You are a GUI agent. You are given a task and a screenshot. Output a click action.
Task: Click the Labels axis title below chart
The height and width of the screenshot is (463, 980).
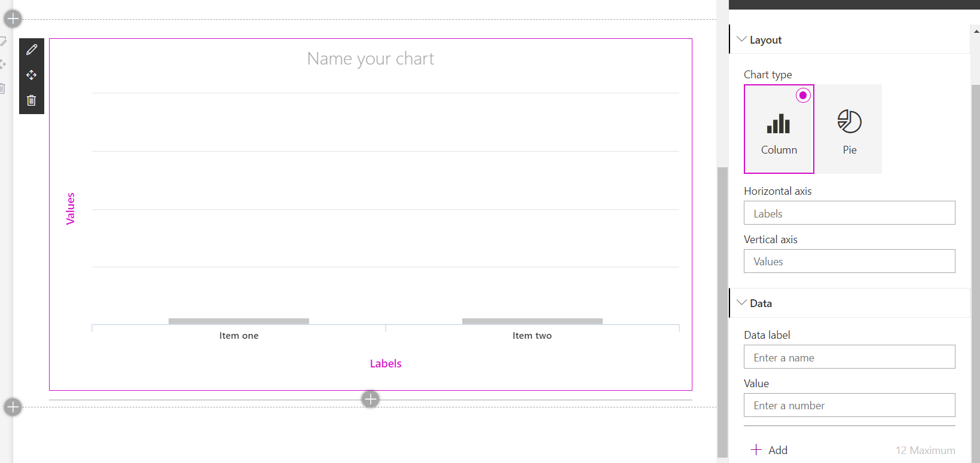click(x=385, y=363)
